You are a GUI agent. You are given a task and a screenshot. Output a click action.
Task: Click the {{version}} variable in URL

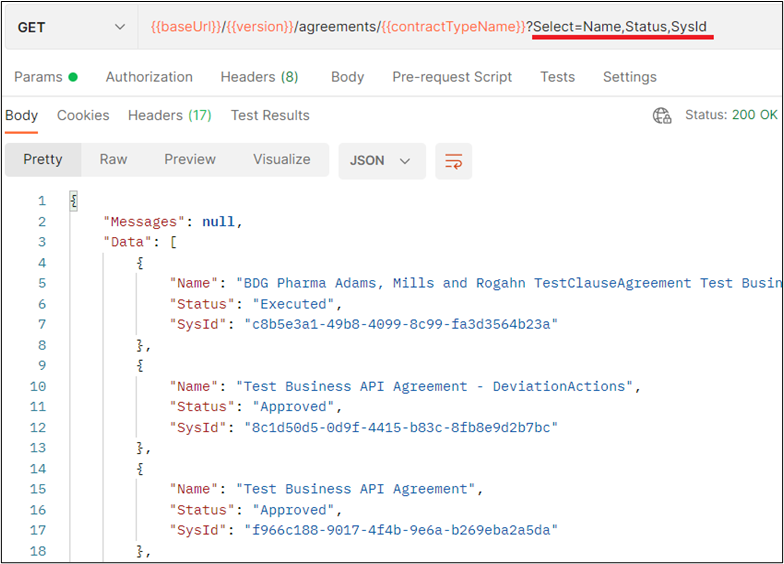tap(260, 27)
